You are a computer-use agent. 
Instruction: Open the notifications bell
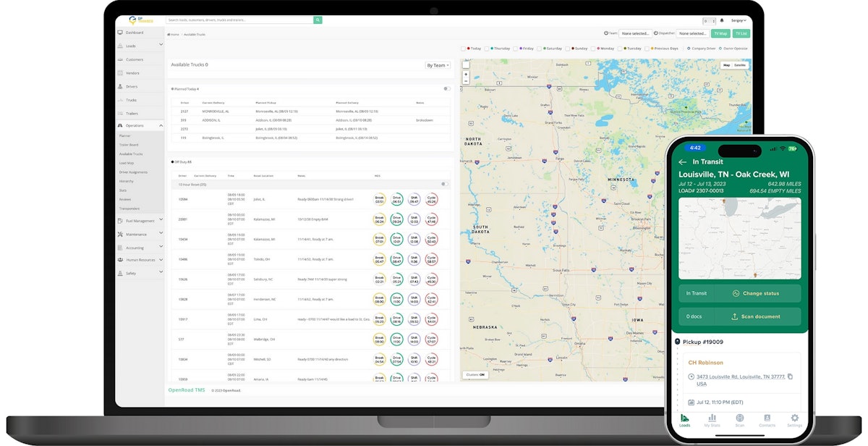click(x=721, y=20)
